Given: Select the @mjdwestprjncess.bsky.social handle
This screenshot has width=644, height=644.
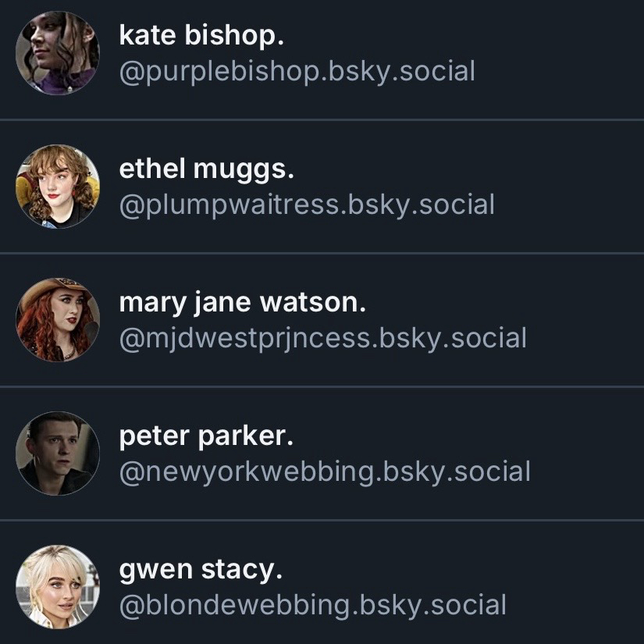Looking at the screenshot, I should tap(322, 339).
